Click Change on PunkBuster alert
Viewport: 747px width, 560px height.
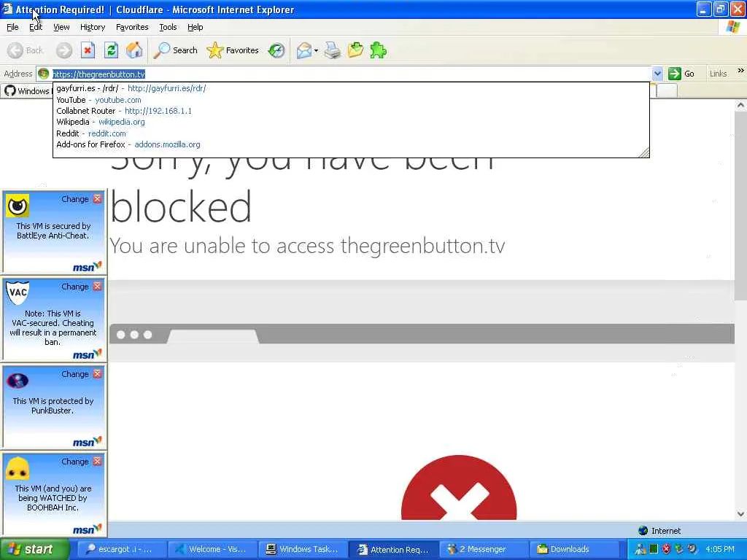click(75, 374)
